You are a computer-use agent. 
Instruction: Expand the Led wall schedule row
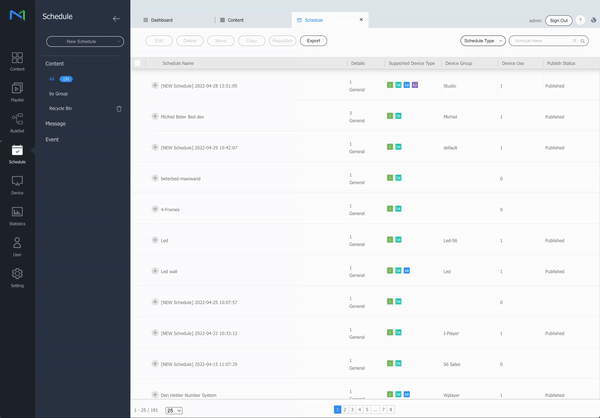[x=155, y=271]
